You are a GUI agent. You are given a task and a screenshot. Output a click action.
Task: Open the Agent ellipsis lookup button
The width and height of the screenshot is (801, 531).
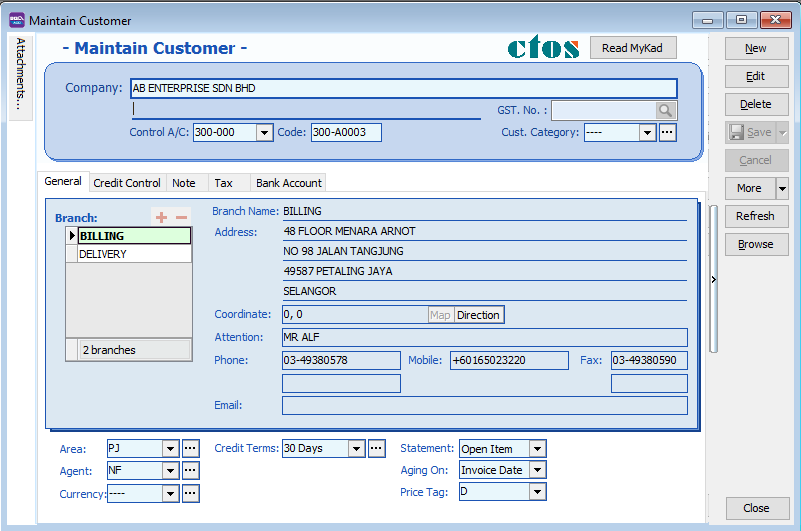190,471
